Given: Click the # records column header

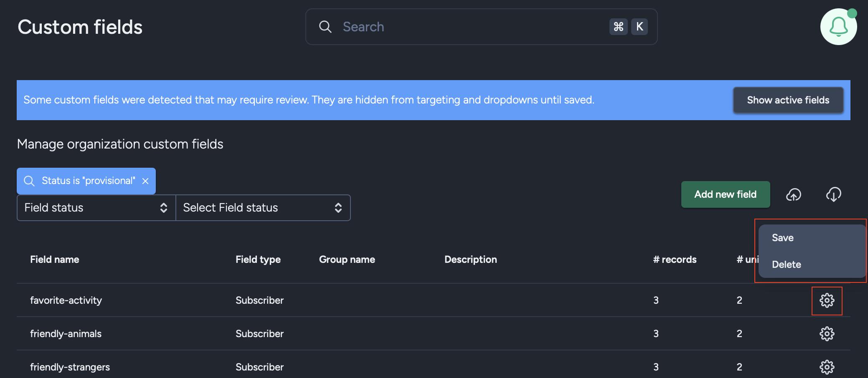Looking at the screenshot, I should pyautogui.click(x=675, y=260).
